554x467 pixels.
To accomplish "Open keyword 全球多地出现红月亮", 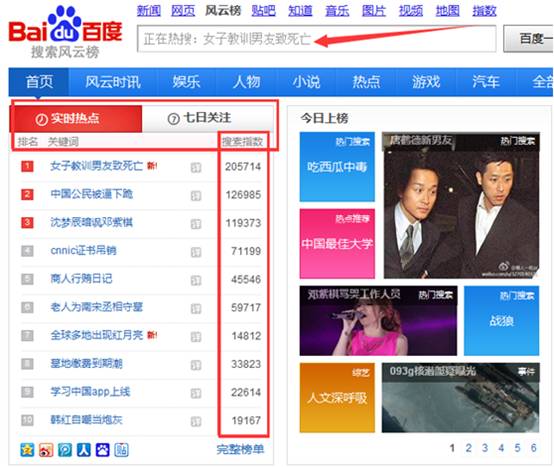I will [x=97, y=335].
